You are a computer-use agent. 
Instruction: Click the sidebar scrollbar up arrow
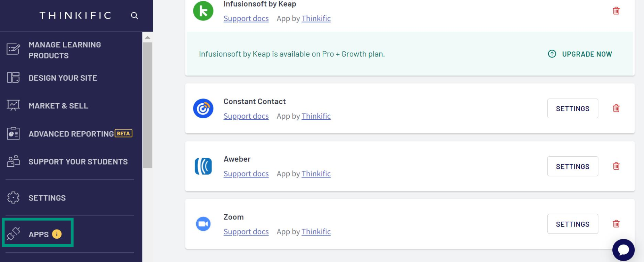(x=148, y=37)
